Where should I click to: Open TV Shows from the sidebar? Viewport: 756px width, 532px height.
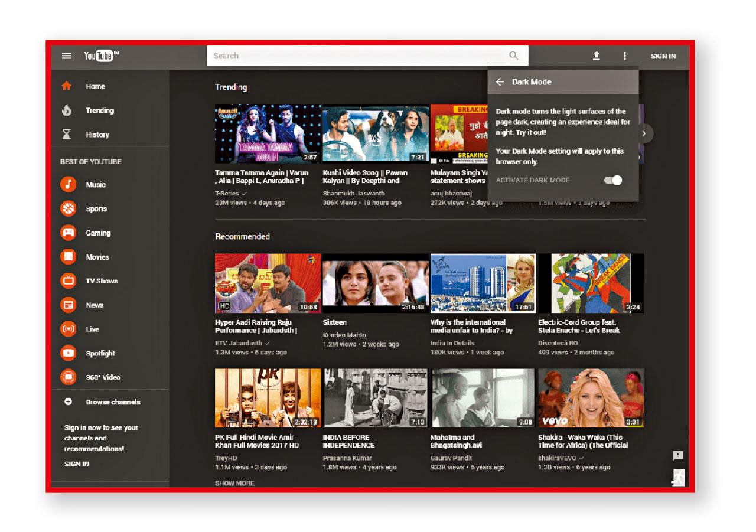pyautogui.click(x=102, y=281)
